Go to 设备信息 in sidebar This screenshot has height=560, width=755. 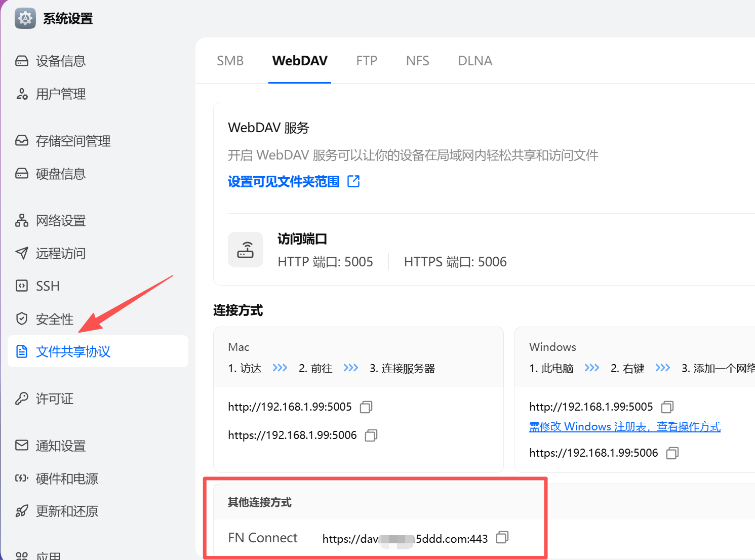tap(61, 61)
